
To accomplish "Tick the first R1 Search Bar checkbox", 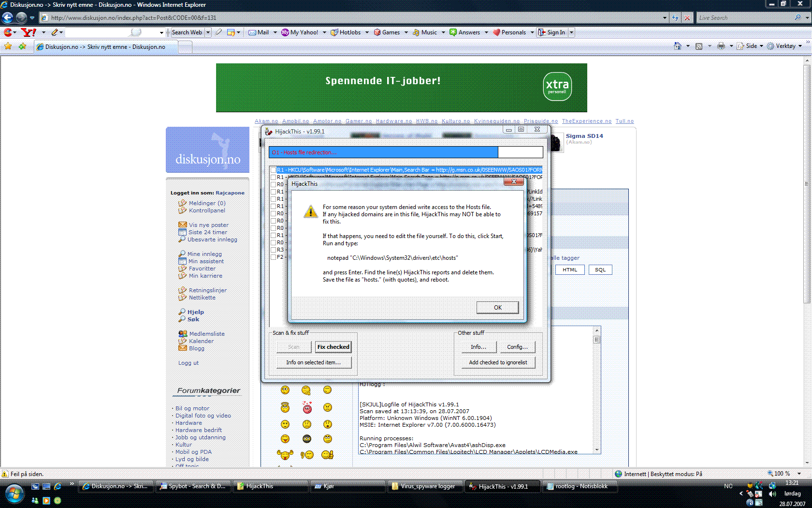I will coord(274,170).
